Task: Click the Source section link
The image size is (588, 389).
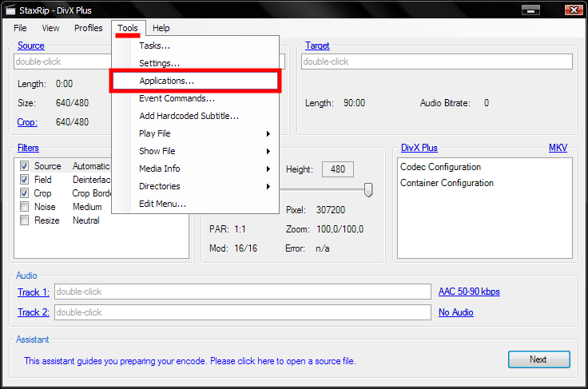Action: [31, 46]
